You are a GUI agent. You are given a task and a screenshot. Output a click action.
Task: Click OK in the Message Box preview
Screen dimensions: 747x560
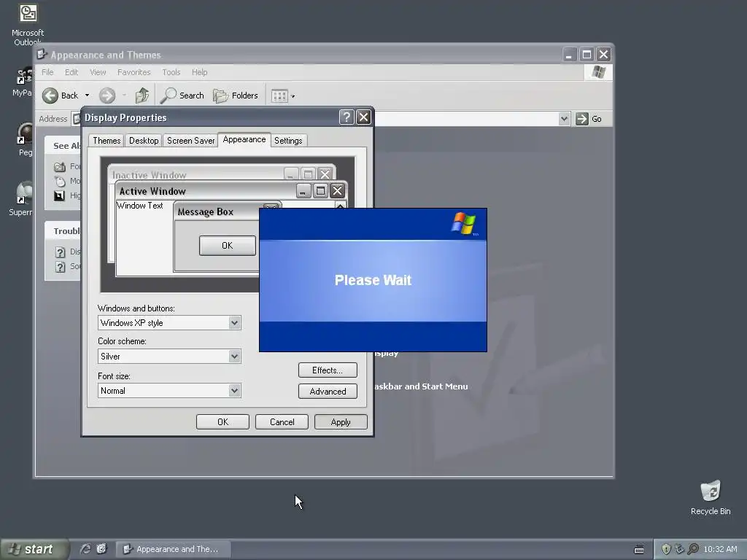click(228, 246)
